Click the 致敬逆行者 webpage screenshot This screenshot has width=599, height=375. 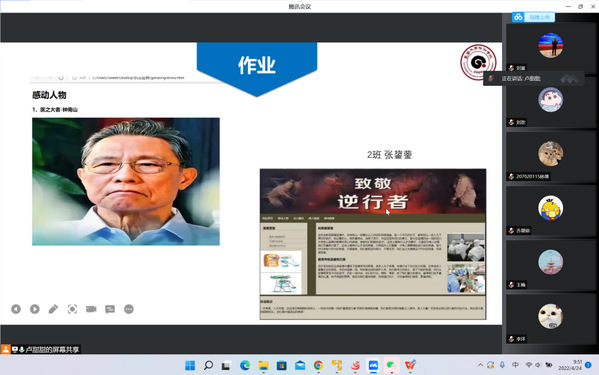click(373, 244)
